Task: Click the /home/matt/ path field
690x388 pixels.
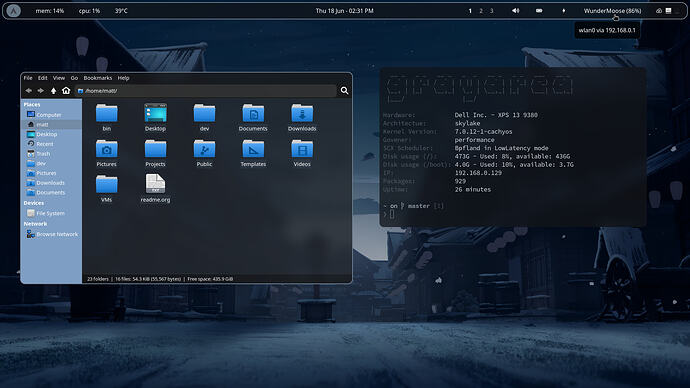Action: click(206, 91)
